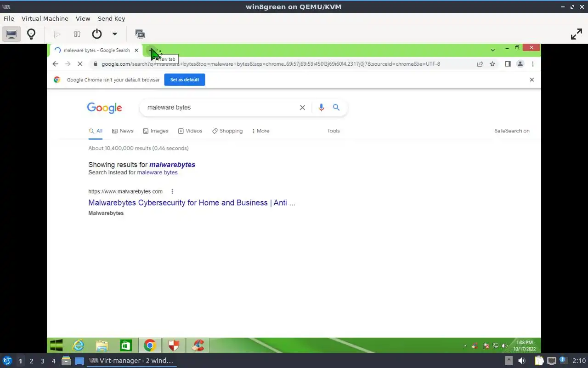588x368 pixels.
Task: Open CCleaner from taskbar
Action: tap(198, 345)
